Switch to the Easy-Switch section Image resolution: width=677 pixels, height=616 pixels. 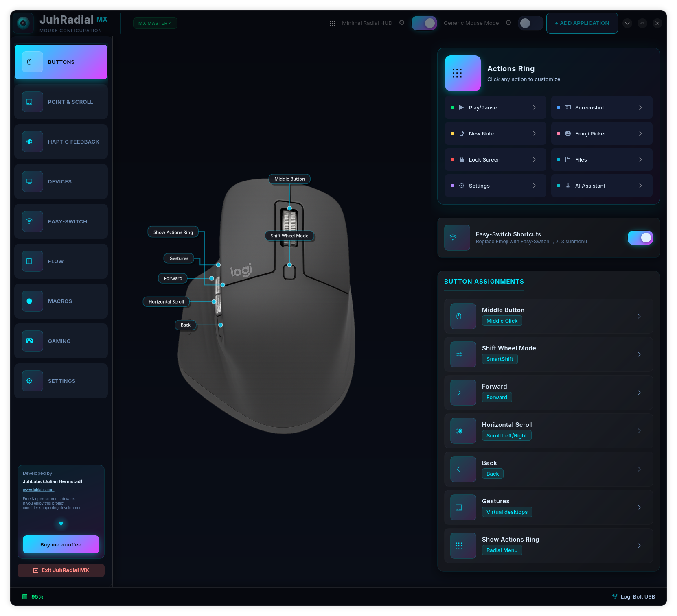tap(61, 221)
